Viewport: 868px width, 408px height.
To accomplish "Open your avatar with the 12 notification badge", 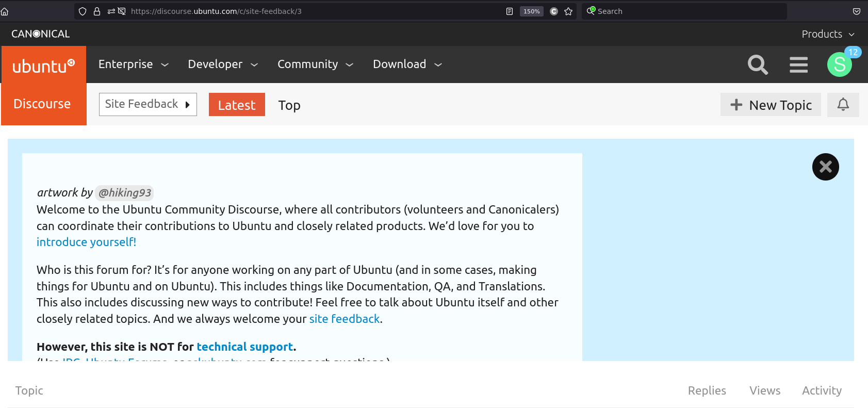I will click(x=839, y=65).
